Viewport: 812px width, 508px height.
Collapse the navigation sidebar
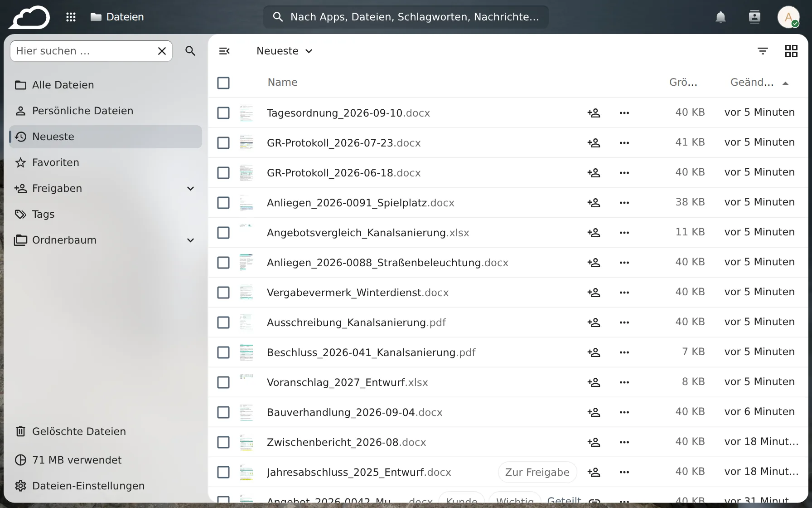click(224, 51)
